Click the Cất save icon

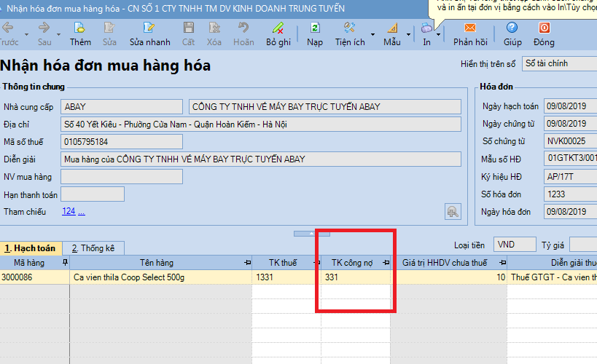[x=189, y=28]
